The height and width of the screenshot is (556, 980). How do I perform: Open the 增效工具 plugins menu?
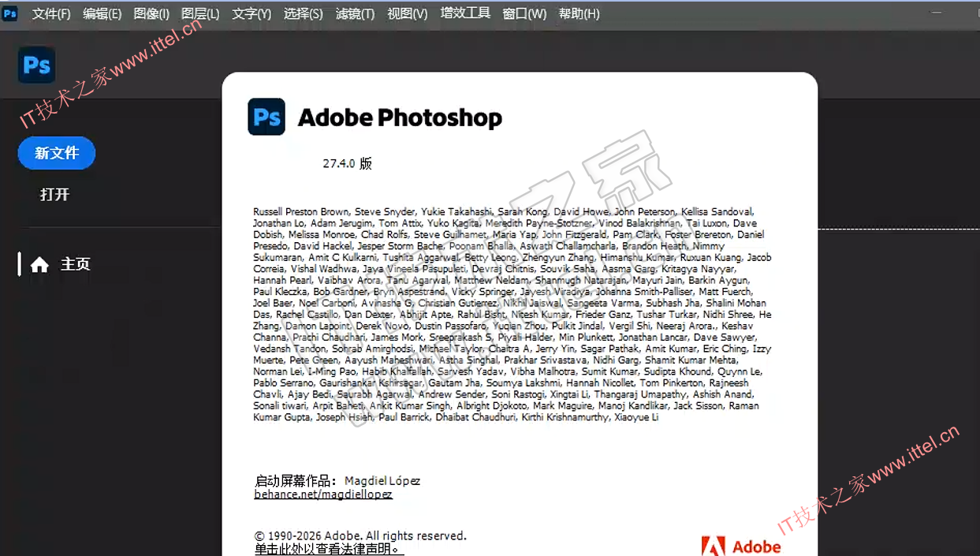[465, 13]
